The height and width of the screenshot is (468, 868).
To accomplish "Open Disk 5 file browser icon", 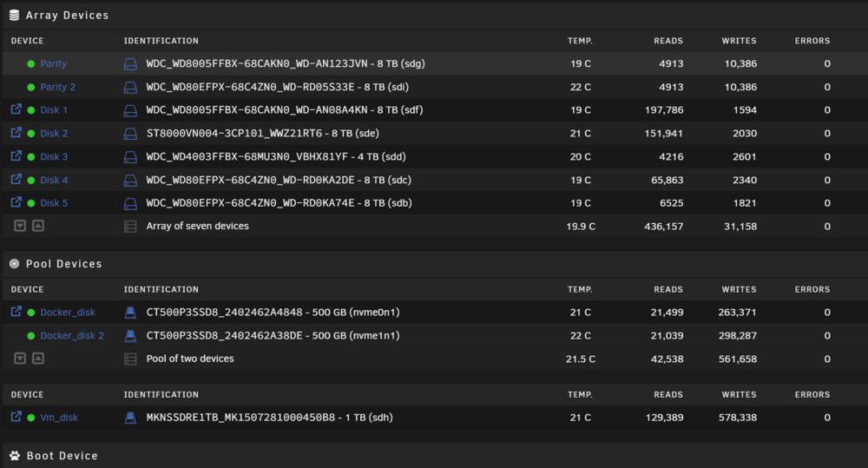I will [x=16, y=202].
